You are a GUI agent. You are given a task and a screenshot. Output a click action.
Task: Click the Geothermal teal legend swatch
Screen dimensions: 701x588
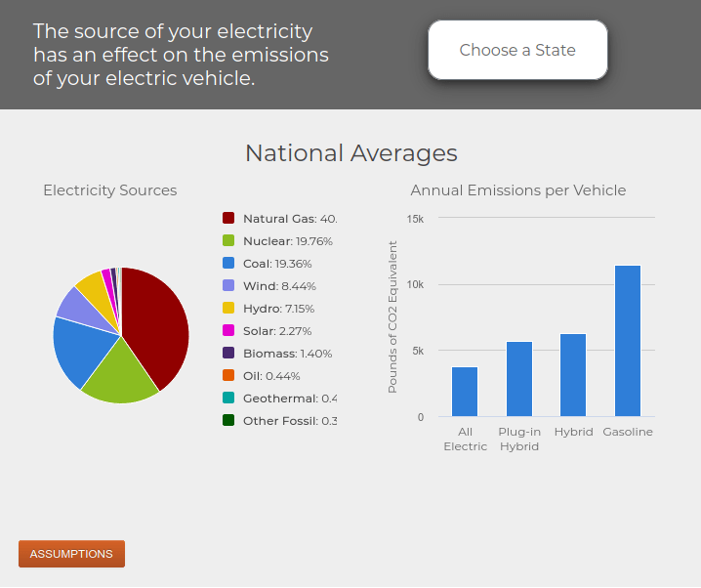(228, 399)
